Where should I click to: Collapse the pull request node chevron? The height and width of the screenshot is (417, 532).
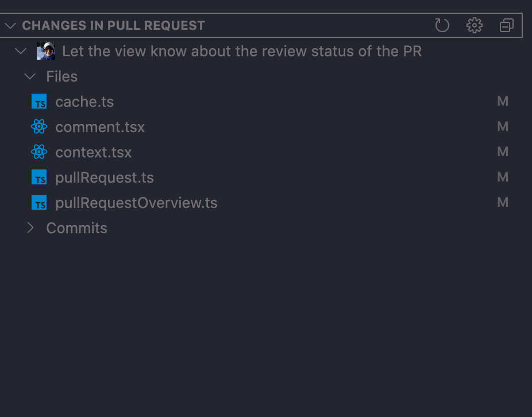(x=21, y=51)
